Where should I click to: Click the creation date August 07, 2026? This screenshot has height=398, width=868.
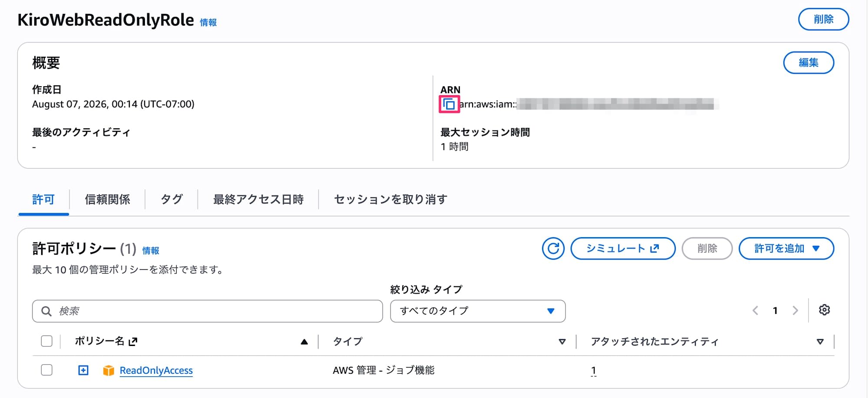pos(113,104)
